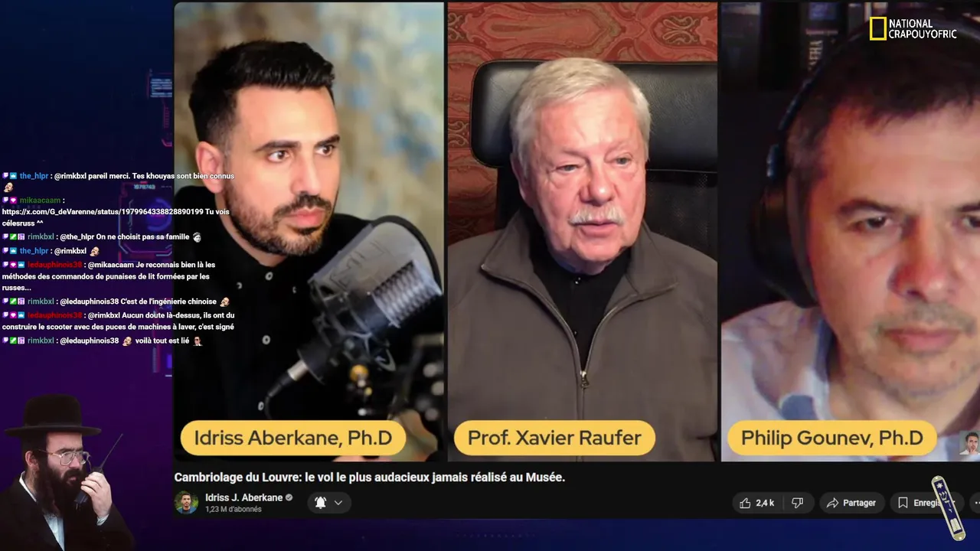Toggle the notification bell for the channel
This screenshot has height=551, width=980.
[x=320, y=503]
